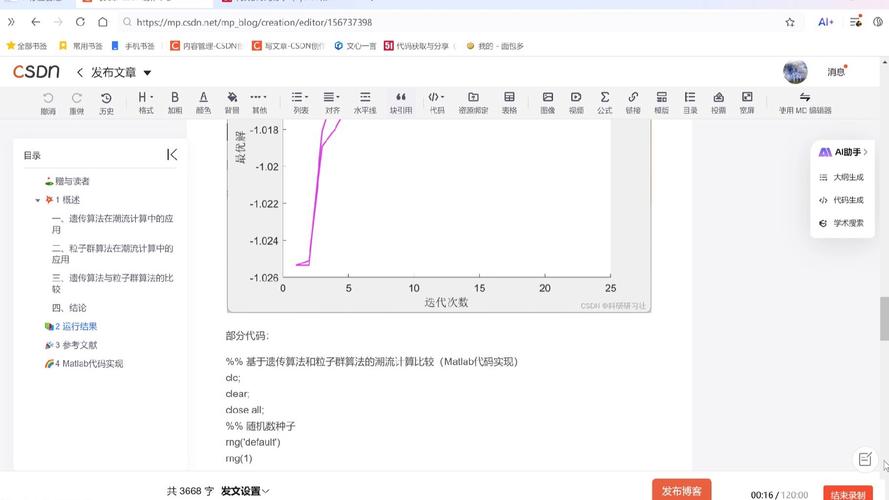Viewport: 889px width, 500px height.
Task: Insert a formula (公式)
Action: (x=604, y=103)
